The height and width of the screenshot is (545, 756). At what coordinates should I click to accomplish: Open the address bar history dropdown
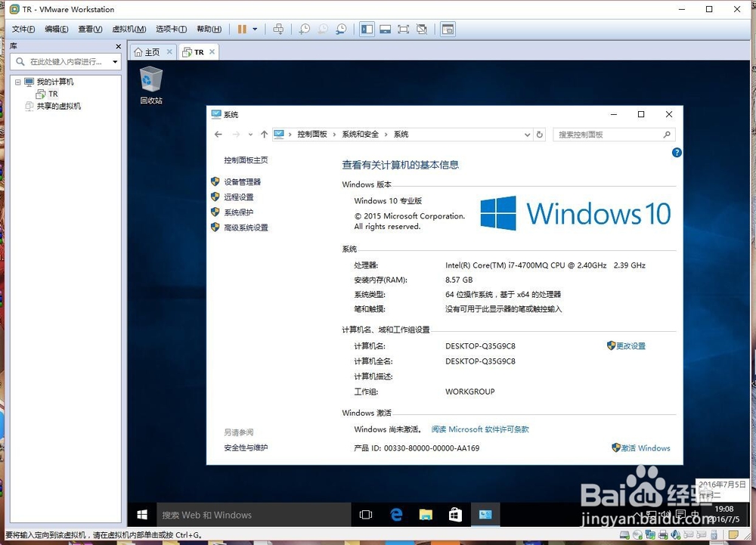pos(527,135)
